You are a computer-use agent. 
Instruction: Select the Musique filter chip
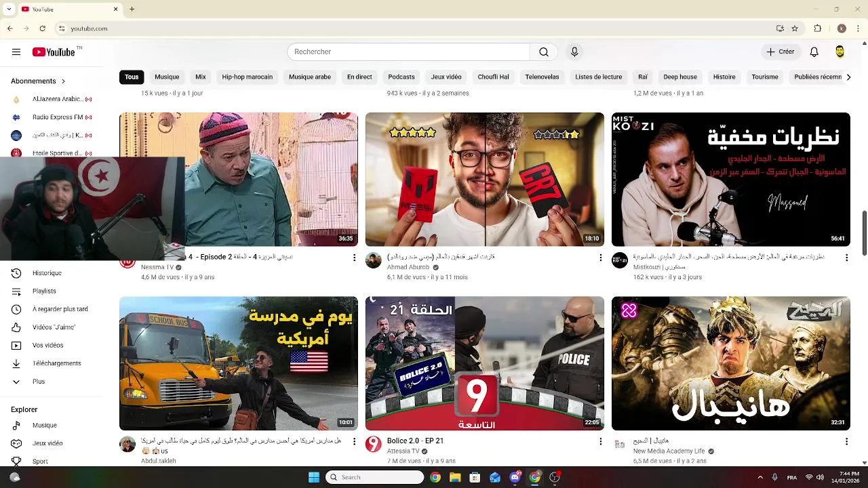pyautogui.click(x=167, y=77)
